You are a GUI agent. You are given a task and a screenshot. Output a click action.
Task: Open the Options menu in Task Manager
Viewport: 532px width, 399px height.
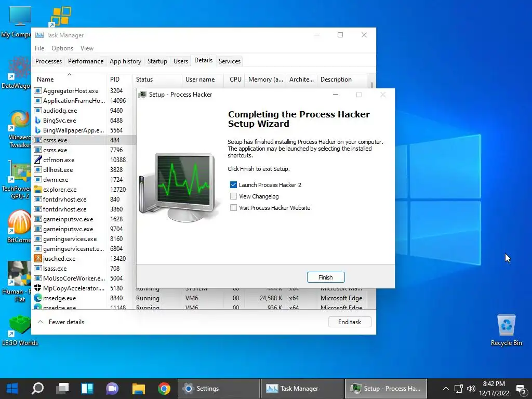(62, 48)
